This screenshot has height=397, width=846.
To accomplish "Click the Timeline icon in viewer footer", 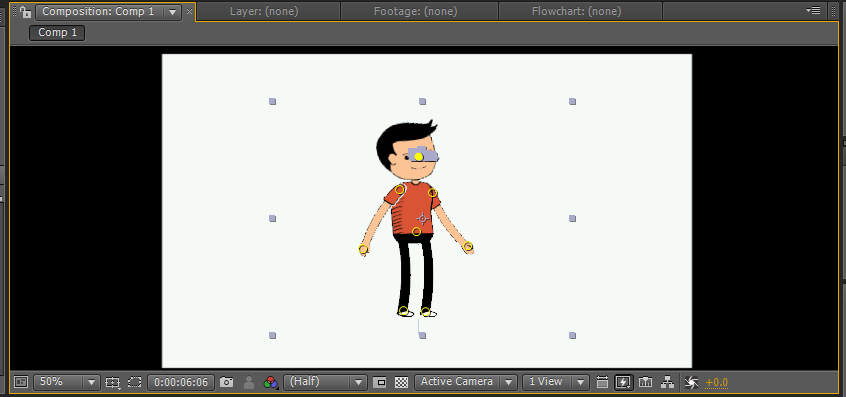I will click(x=645, y=382).
